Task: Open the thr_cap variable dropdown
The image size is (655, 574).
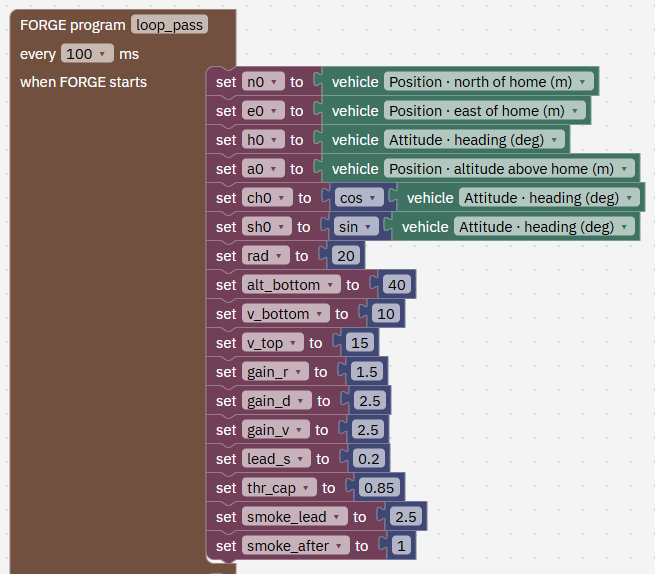Action: pos(279,488)
